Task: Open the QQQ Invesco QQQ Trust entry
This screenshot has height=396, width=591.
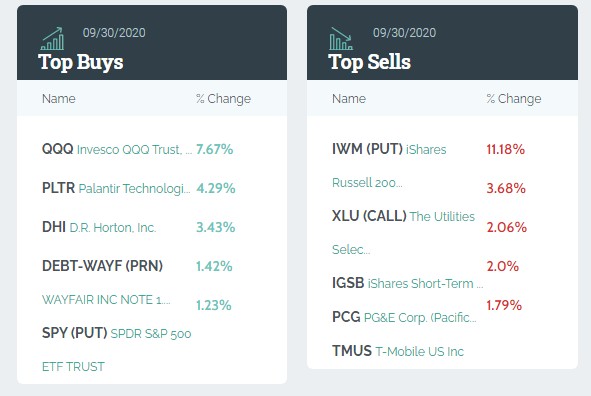Action: 117,149
